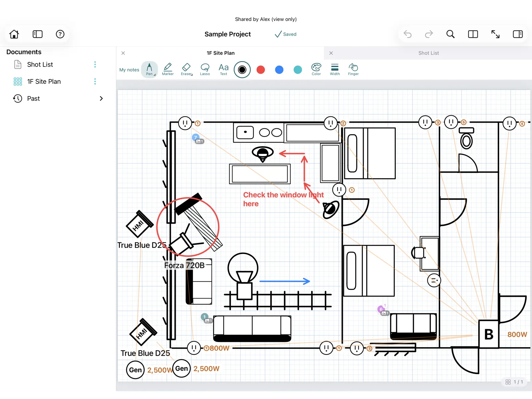532x399 pixels.
Task: Click the Saved status indicator
Action: click(285, 34)
